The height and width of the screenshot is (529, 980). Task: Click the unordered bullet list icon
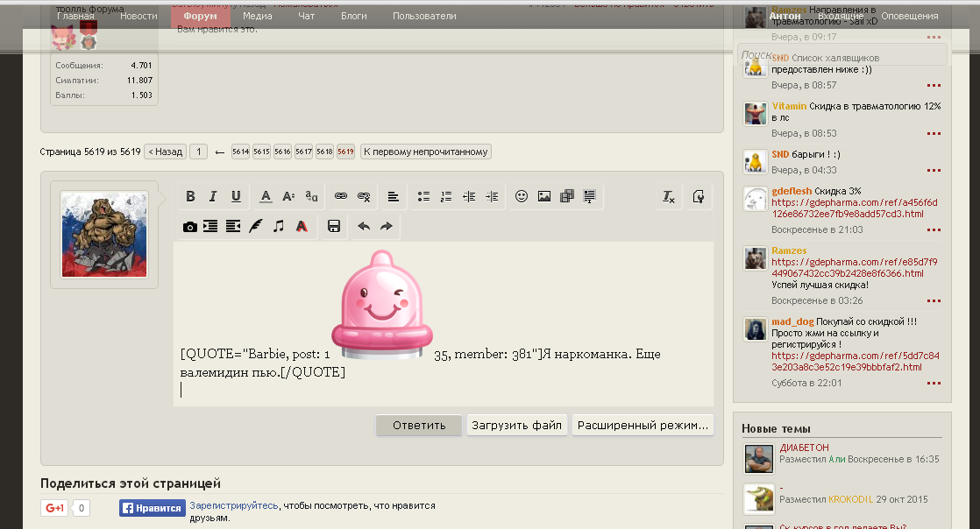(423, 197)
